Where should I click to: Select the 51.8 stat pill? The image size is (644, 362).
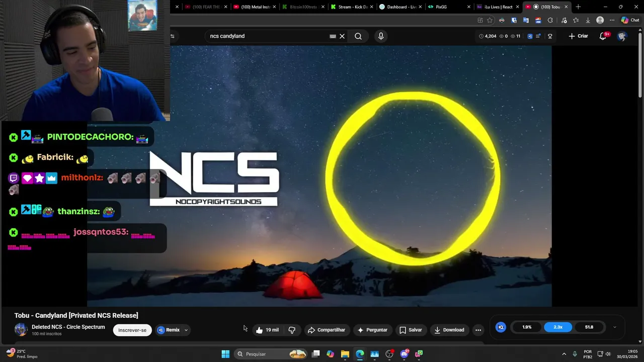pyautogui.click(x=589, y=327)
